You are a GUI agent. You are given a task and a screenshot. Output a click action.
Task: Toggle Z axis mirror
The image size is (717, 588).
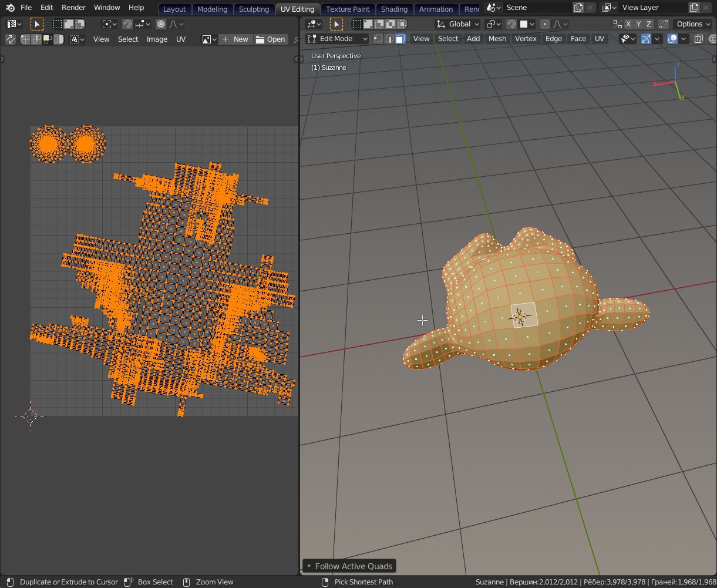(x=649, y=24)
